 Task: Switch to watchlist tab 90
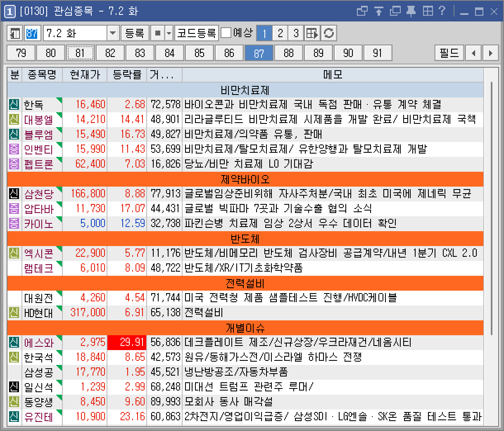point(348,53)
